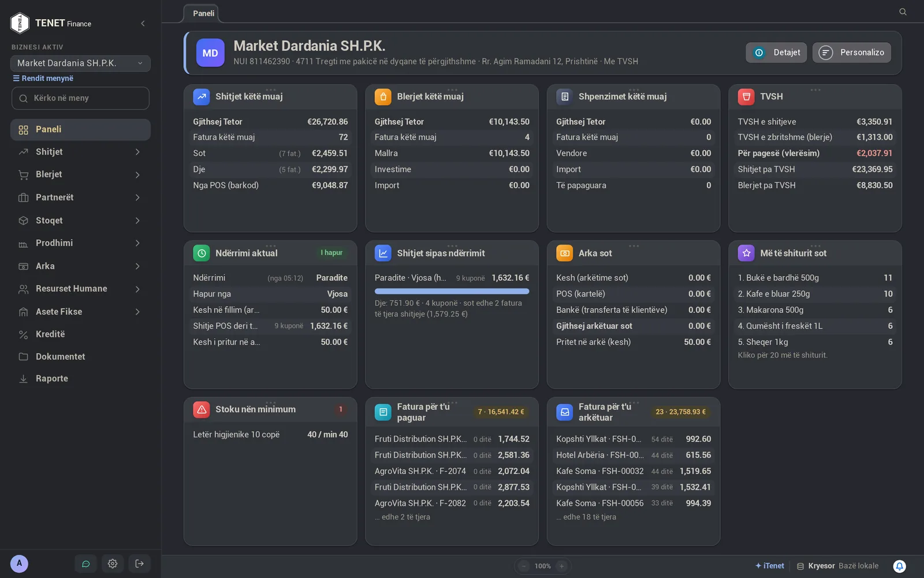Screen dimensions: 924x578
Task: Collapse the sidebar with the arrow
Action: point(143,23)
